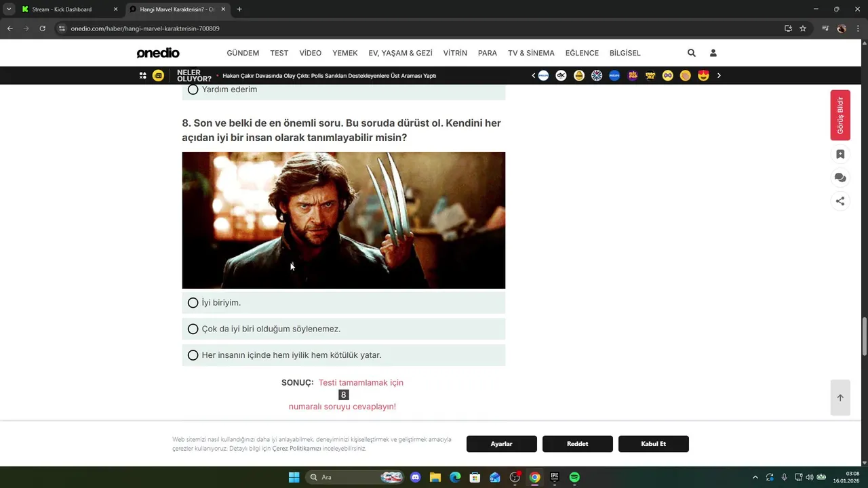Go back to previous page
This screenshot has width=868, height=488.
pos(9,28)
